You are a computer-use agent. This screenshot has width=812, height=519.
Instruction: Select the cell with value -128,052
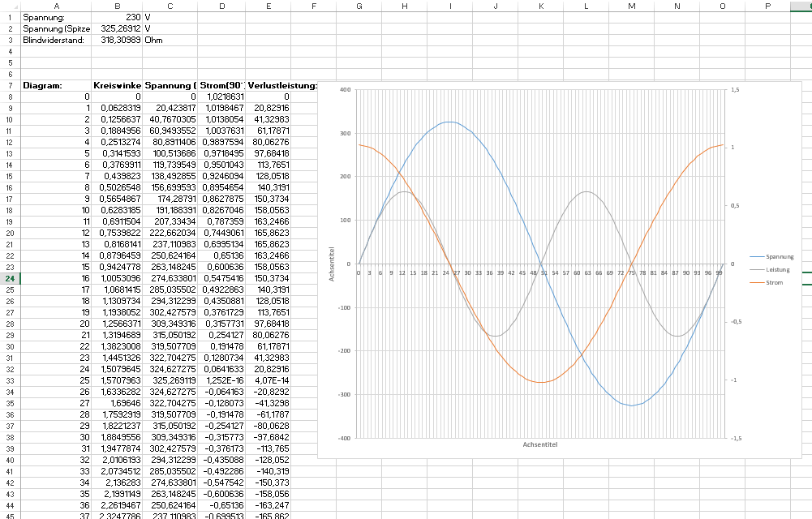click(269, 460)
